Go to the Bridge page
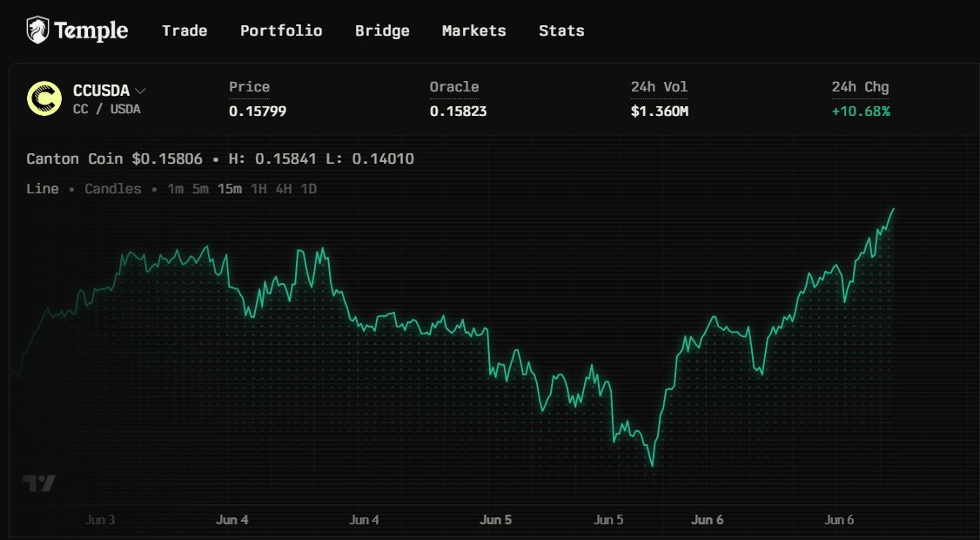This screenshot has height=540, width=980. (382, 30)
